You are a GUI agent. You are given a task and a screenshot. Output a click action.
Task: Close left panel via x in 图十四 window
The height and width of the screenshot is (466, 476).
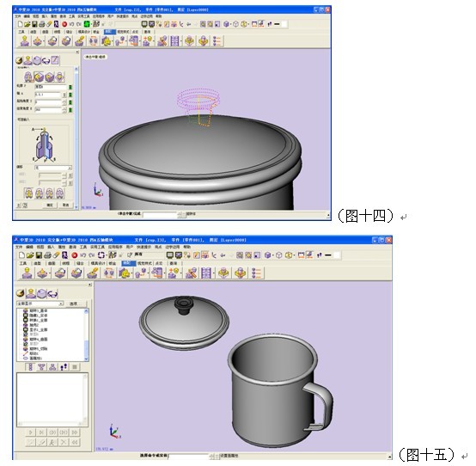pos(76,52)
